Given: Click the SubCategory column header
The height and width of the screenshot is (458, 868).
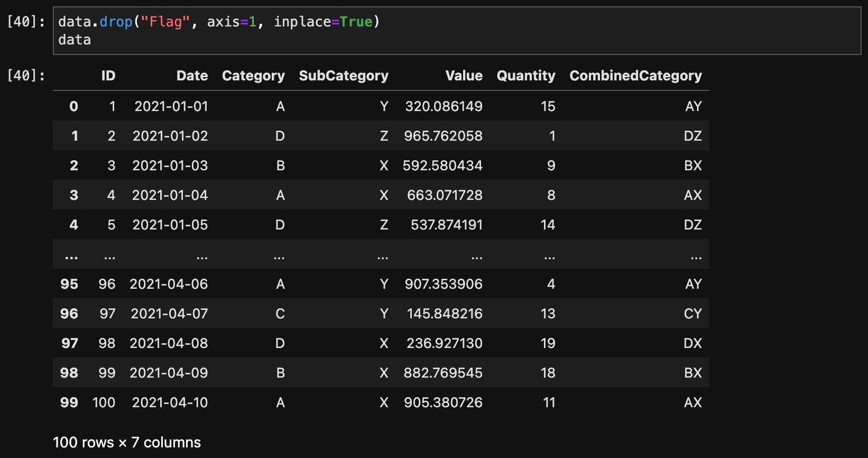Looking at the screenshot, I should 344,76.
